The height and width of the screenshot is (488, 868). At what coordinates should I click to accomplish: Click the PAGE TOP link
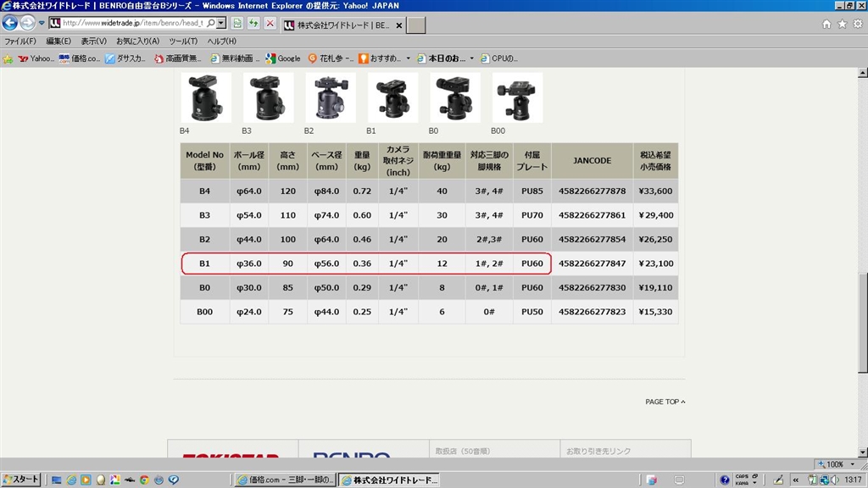(665, 402)
